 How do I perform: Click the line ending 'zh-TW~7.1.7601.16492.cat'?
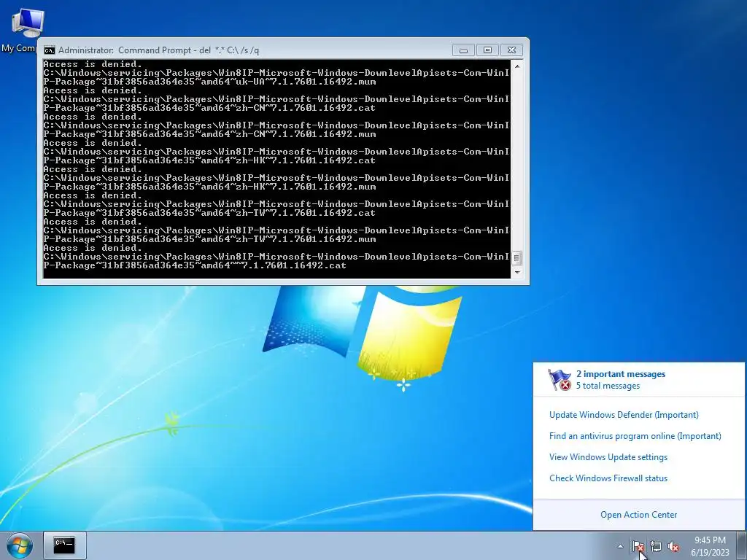pos(209,213)
